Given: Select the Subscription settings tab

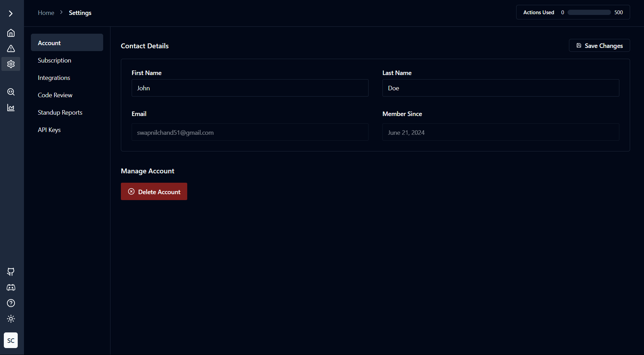Looking at the screenshot, I should tap(67, 60).
